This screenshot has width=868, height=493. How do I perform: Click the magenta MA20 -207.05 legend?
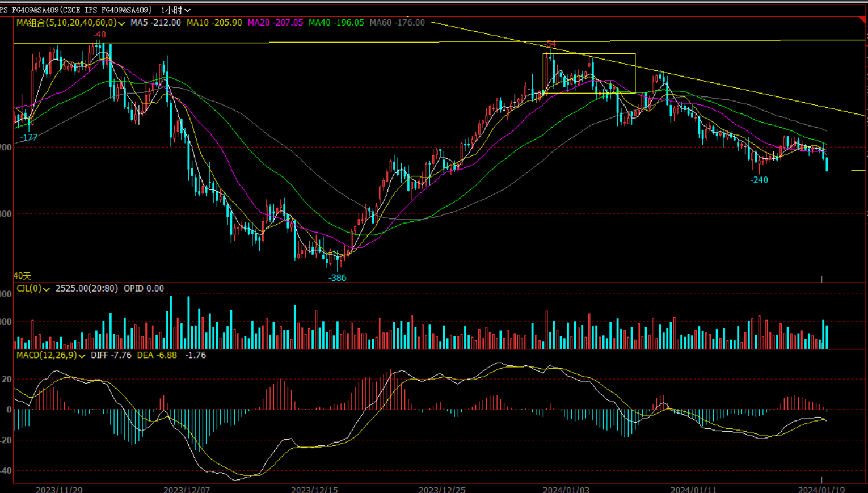coord(275,23)
